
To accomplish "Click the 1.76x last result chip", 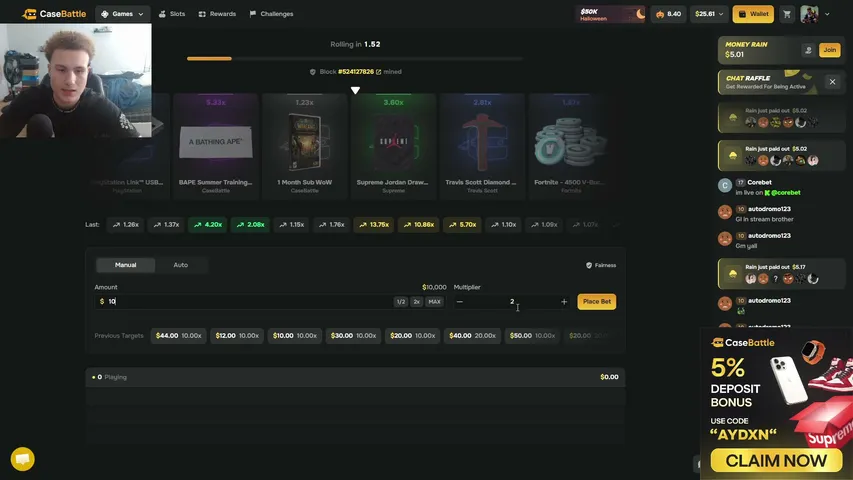I will (x=332, y=225).
